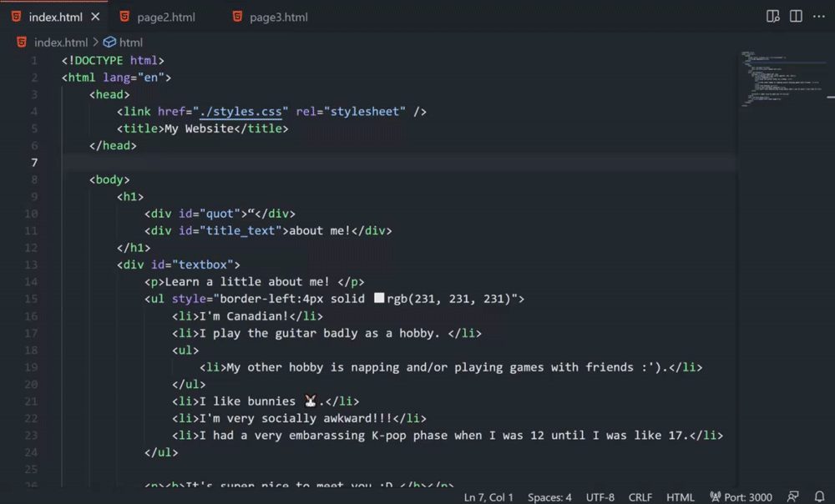Screen dimensions: 835x504
Task: Change file encoding UTF-8
Action: click(600, 497)
